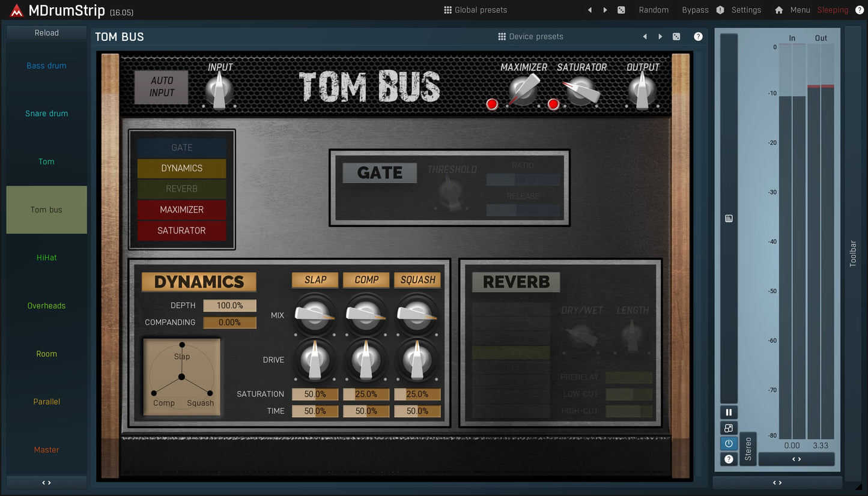Toggle the REVERB section header button
The image size is (868, 496).
coord(515,282)
